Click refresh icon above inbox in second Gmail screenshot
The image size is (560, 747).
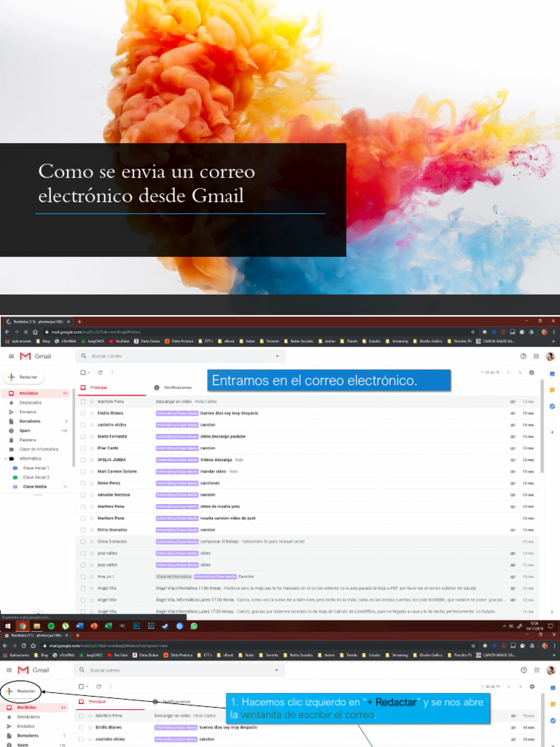point(99,686)
